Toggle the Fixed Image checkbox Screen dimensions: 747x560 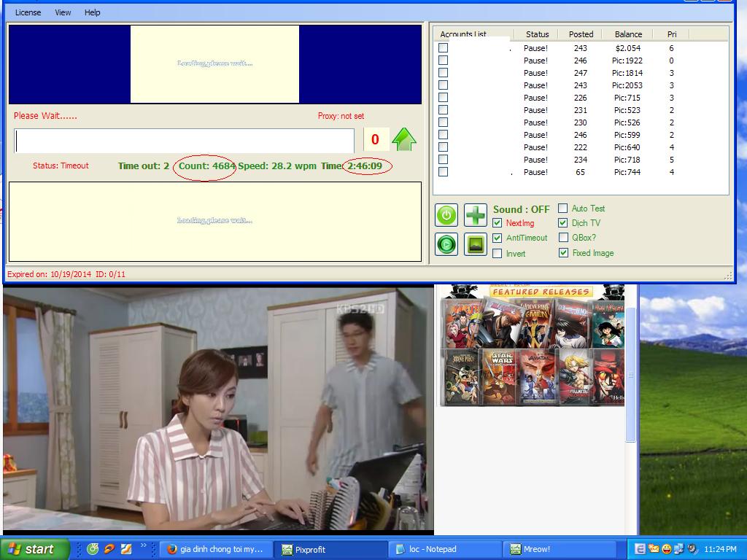point(563,253)
